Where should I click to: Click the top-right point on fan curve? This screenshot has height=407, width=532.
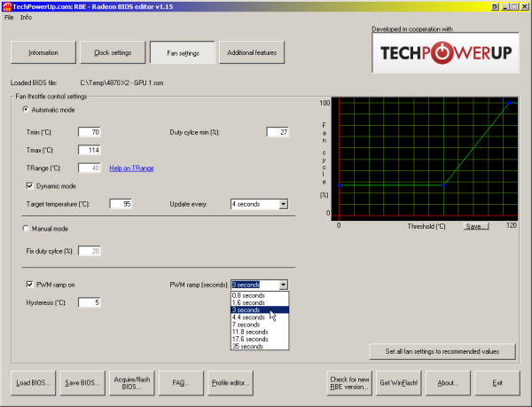(x=509, y=104)
